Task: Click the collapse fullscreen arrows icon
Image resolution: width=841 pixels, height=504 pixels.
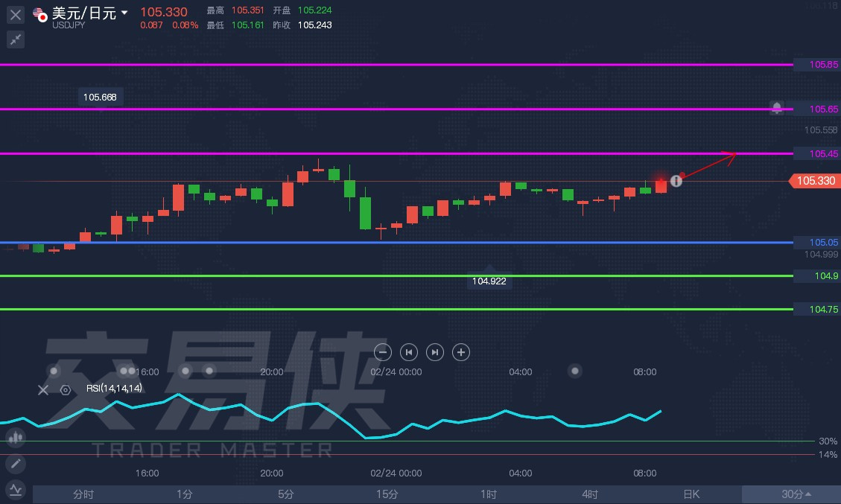Action: pos(16,39)
